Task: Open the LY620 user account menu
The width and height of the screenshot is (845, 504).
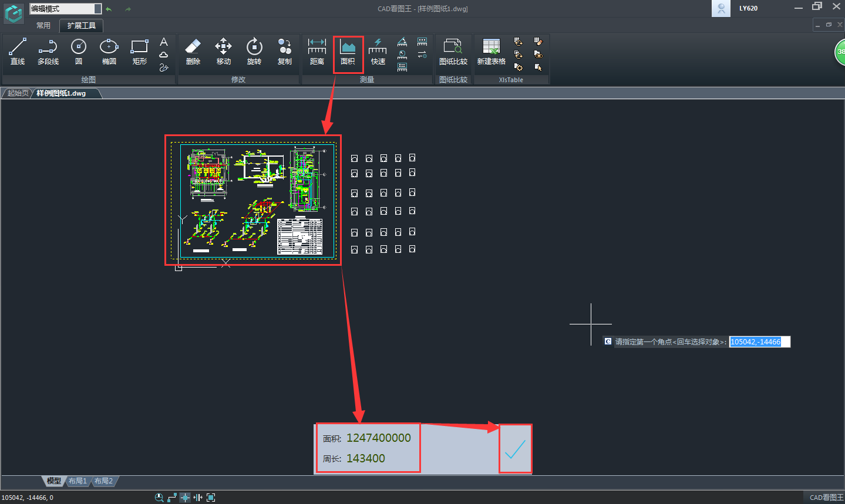Action: pos(748,8)
